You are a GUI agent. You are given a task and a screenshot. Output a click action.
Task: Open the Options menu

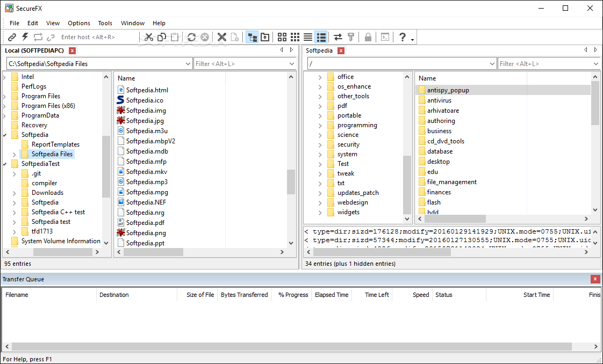coord(79,23)
